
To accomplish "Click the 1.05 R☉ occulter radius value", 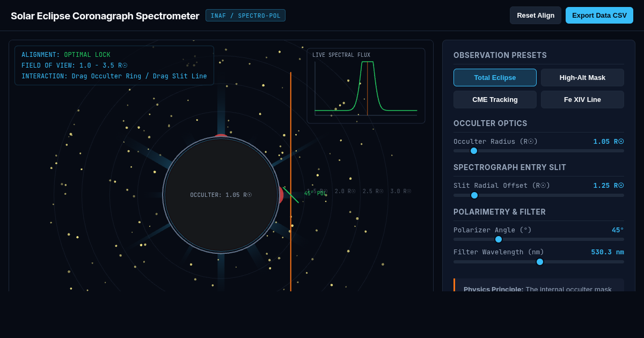I will tap(609, 142).
